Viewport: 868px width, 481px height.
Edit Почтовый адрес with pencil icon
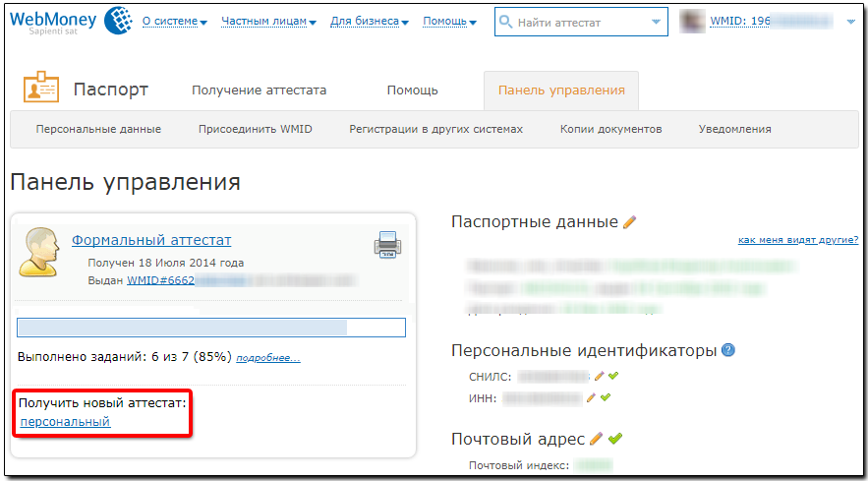coord(596,439)
